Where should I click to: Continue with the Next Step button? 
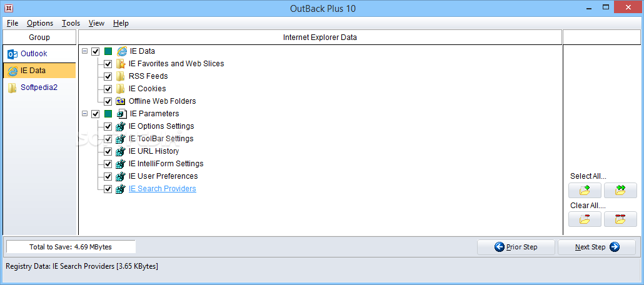pyautogui.click(x=596, y=247)
